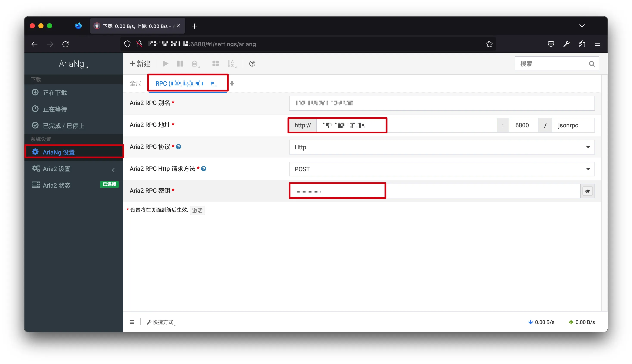Click the Firefox view icon
Viewport: 632px width, 364px height.
point(78,26)
